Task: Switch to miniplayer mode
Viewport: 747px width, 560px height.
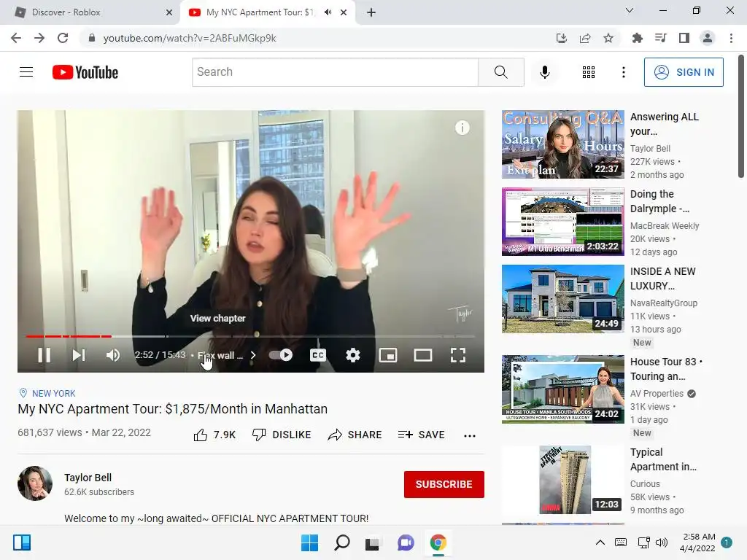Action: point(388,355)
